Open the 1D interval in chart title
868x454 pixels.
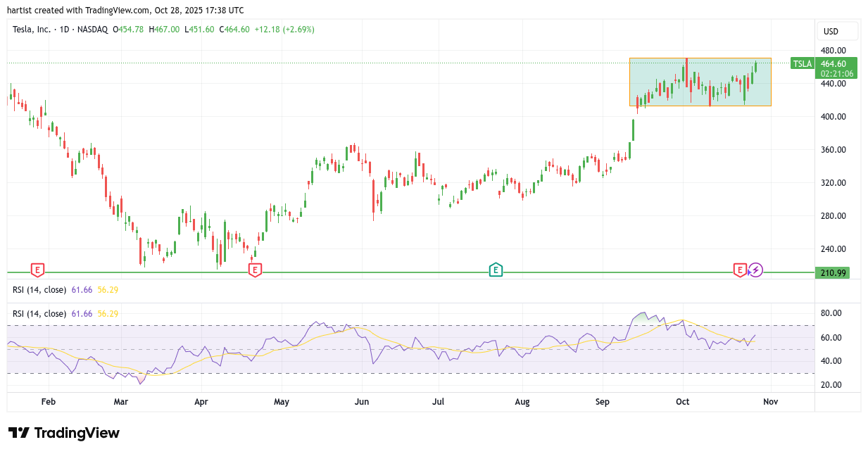(x=65, y=30)
